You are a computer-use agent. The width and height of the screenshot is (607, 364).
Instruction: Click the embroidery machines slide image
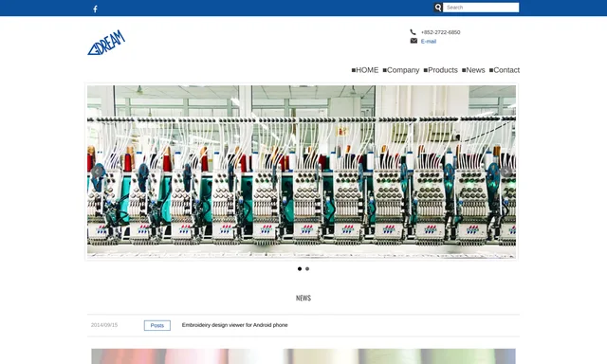click(302, 172)
